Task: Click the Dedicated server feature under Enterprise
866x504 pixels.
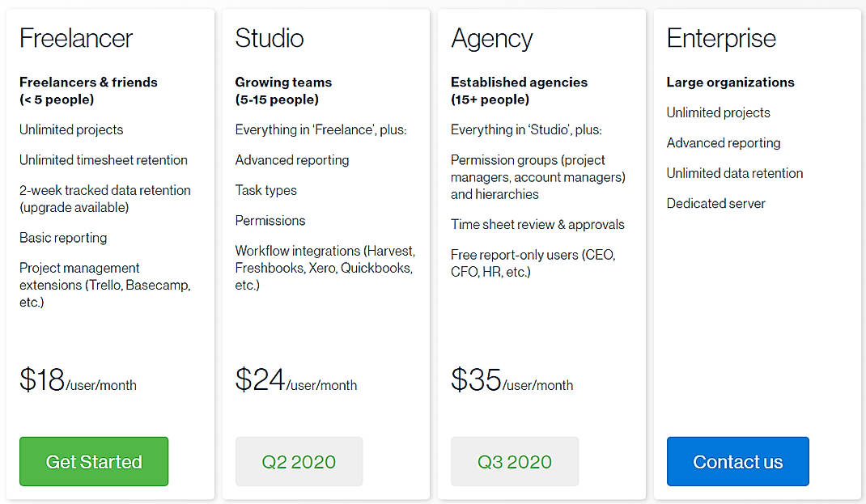Action: [x=715, y=203]
